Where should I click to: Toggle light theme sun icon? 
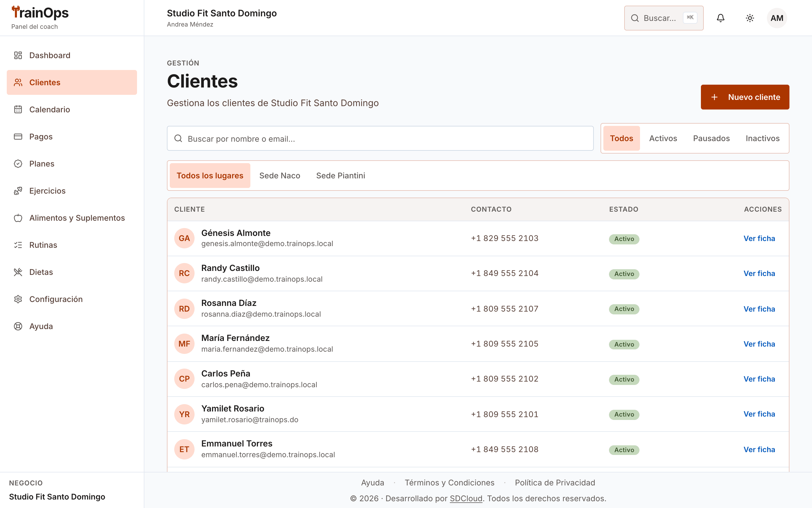(x=750, y=18)
